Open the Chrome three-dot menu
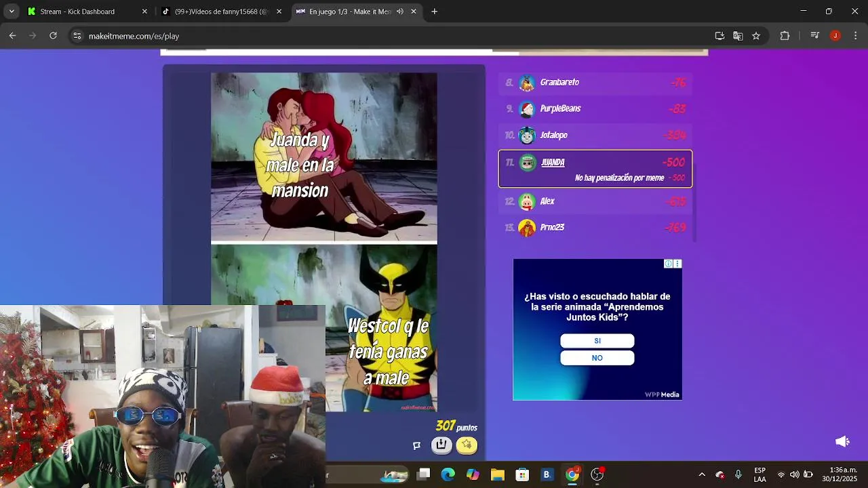Screen dimensions: 868x488 [856, 36]
